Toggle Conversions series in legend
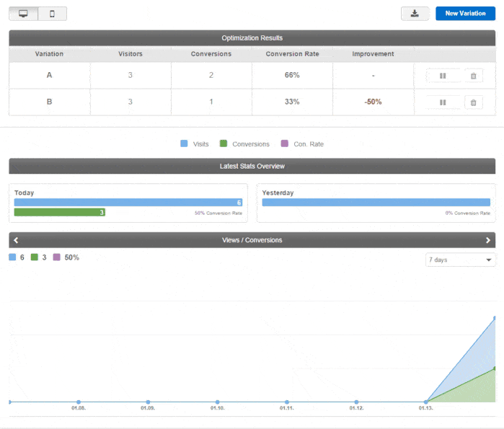The image size is (504, 429). tap(244, 144)
